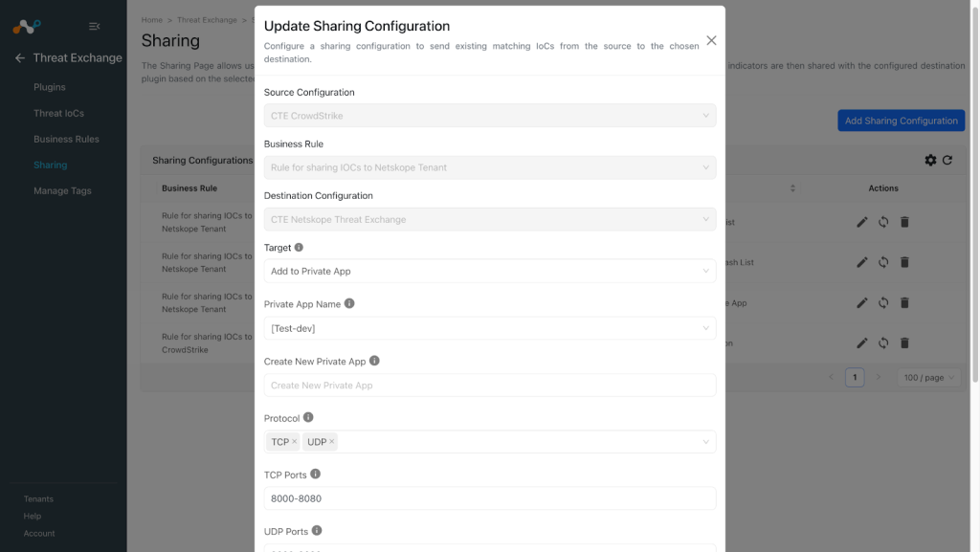
Task: Close the Update Sharing Configuration dialog
Action: click(x=711, y=40)
